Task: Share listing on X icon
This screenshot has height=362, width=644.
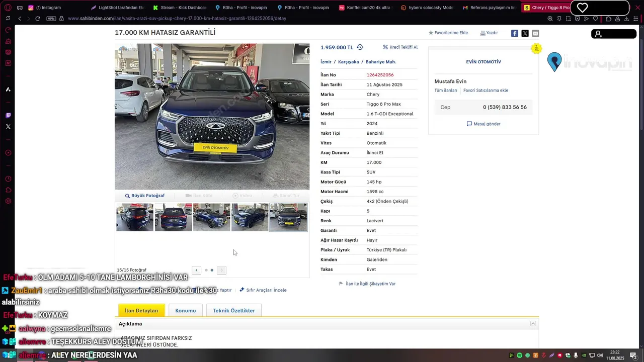Action: click(x=525, y=33)
